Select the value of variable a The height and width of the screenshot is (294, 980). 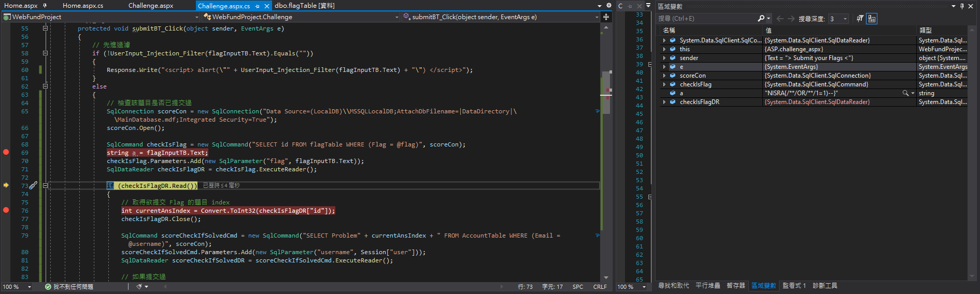[x=801, y=93]
